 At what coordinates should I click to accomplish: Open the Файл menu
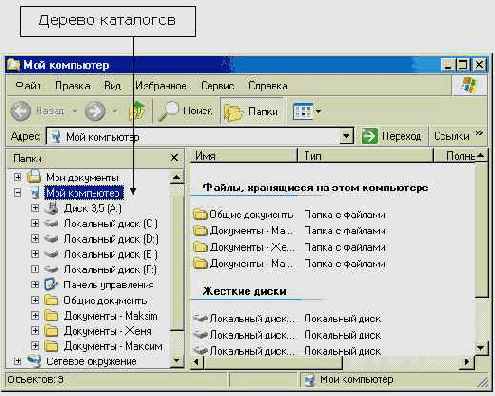tap(28, 86)
